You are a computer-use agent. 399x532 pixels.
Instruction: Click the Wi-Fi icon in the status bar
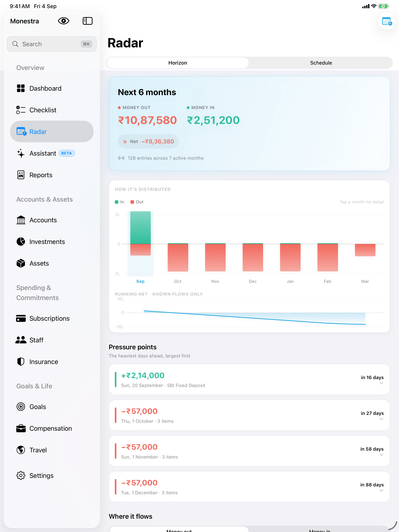tap(374, 6)
